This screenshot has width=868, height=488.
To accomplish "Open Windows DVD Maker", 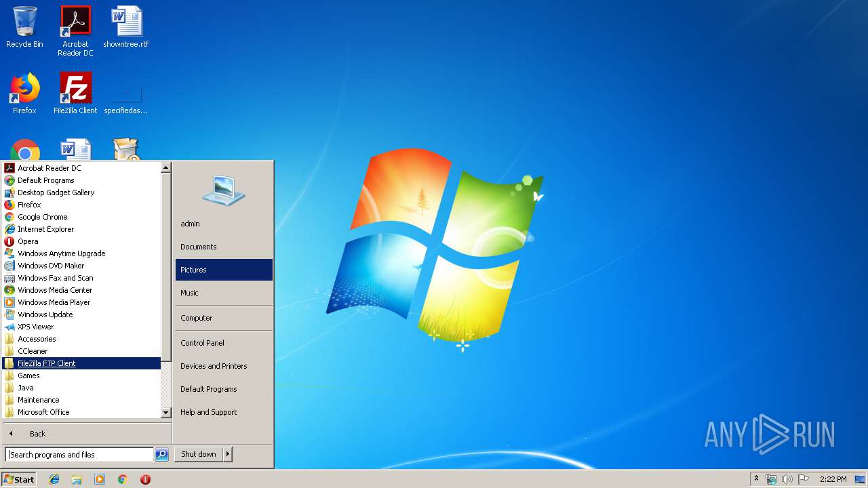I will click(x=81, y=266).
